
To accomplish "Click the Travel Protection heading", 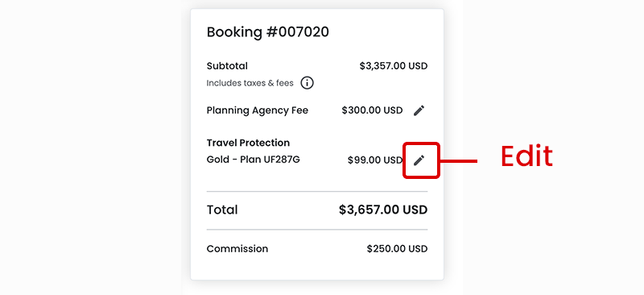I will (248, 143).
